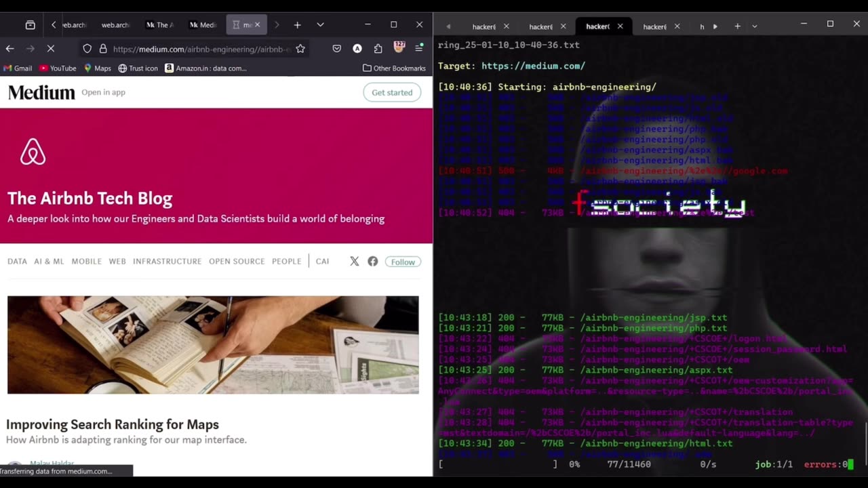The height and width of the screenshot is (488, 868).
Task: Select INFRASTRUCTURE category
Action: 167,262
